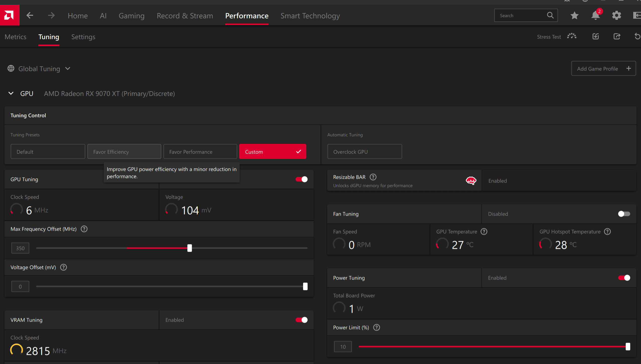The width and height of the screenshot is (641, 364).
Task: Go back with the left arrow
Action: (30, 16)
